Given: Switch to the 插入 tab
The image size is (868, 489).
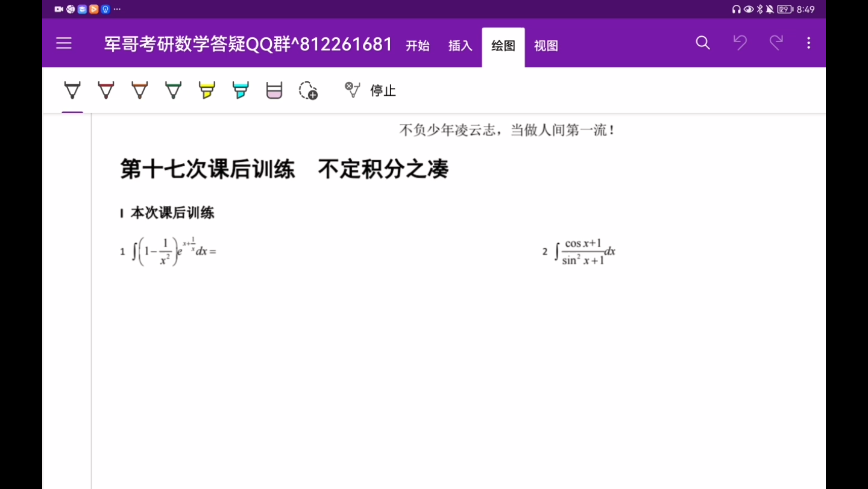Looking at the screenshot, I should click(460, 46).
